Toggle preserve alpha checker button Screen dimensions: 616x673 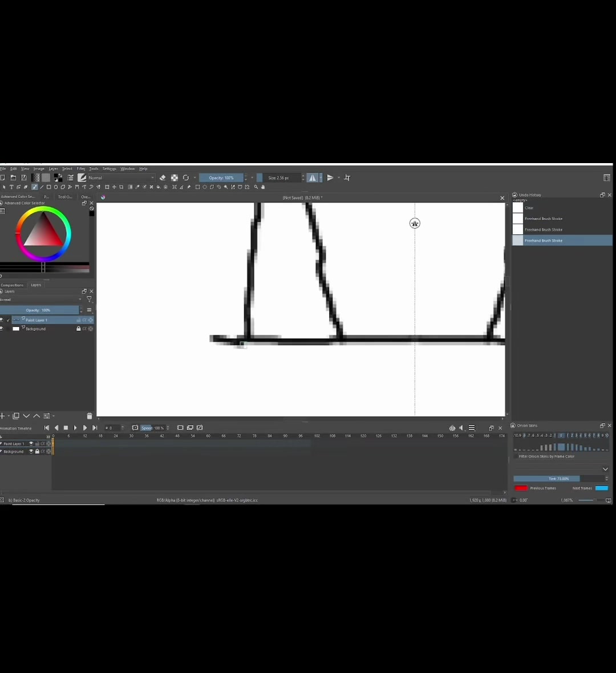click(175, 178)
